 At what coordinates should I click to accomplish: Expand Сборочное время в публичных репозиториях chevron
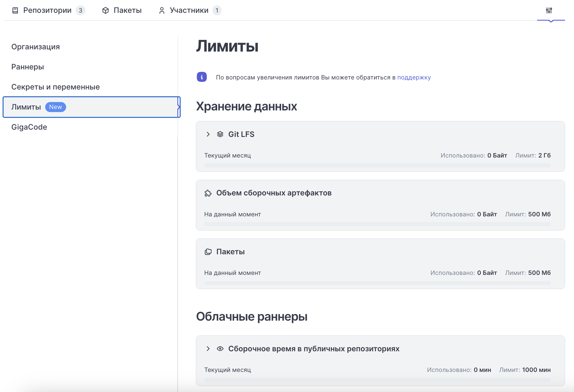[x=208, y=349]
